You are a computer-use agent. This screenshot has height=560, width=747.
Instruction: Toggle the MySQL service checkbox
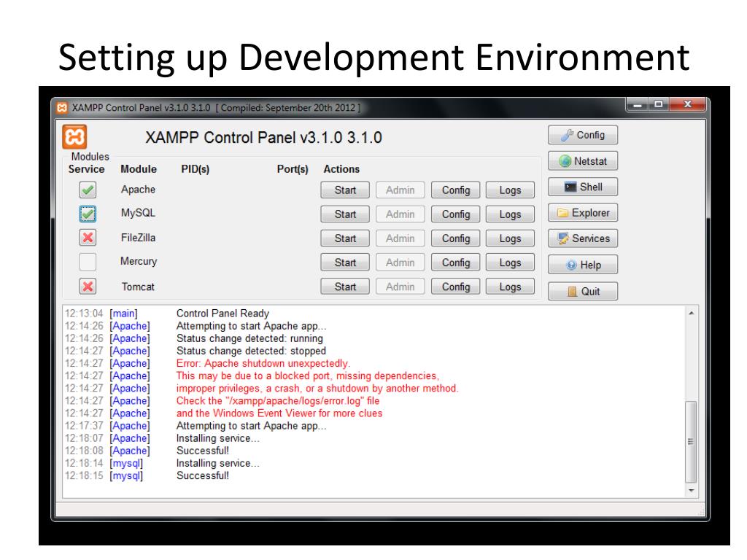coord(88,214)
